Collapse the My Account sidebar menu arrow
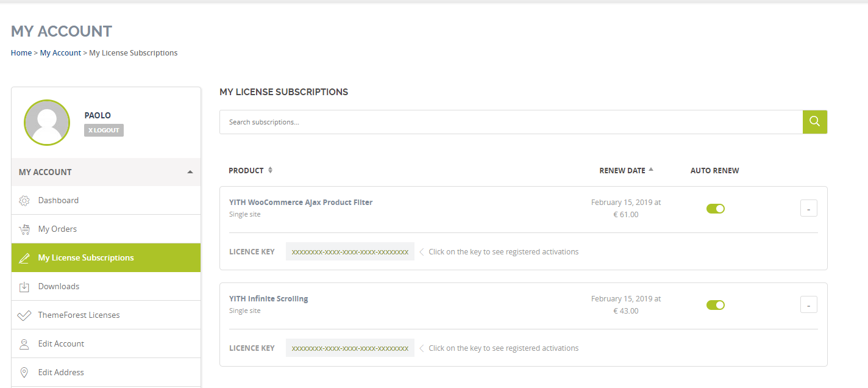This screenshot has width=868, height=388. [190, 172]
